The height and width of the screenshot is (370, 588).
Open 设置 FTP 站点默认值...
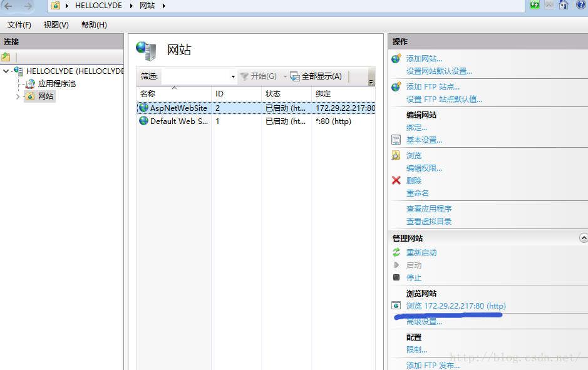pyautogui.click(x=444, y=100)
